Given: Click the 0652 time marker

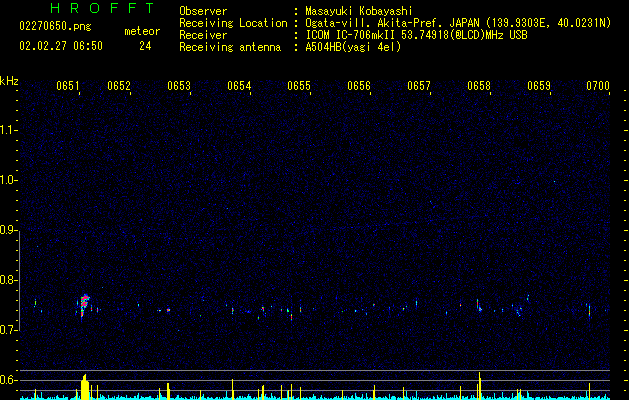Looking at the screenshot, I should [x=119, y=86].
